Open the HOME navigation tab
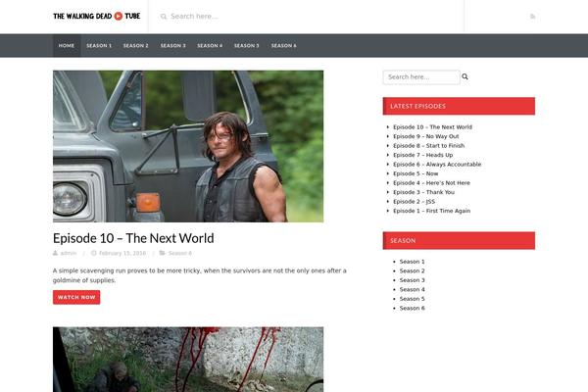 pos(67,46)
